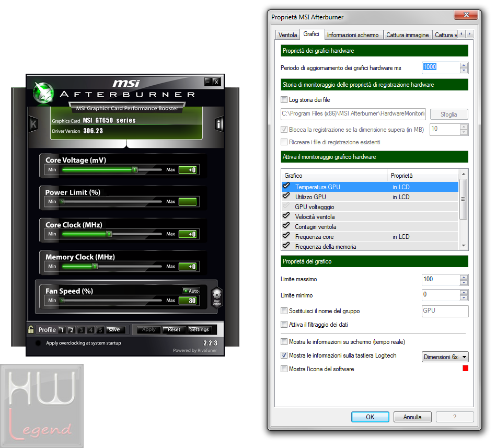Viewport: 496px width, 448px height.
Task: Increase the Limite massimo value
Action: (x=464, y=277)
